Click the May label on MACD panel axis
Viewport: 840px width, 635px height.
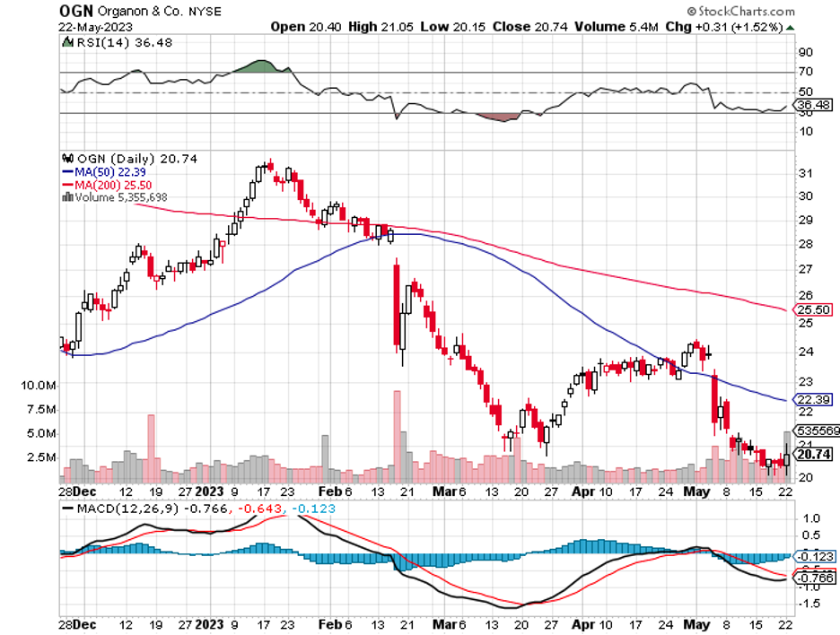coord(696,624)
